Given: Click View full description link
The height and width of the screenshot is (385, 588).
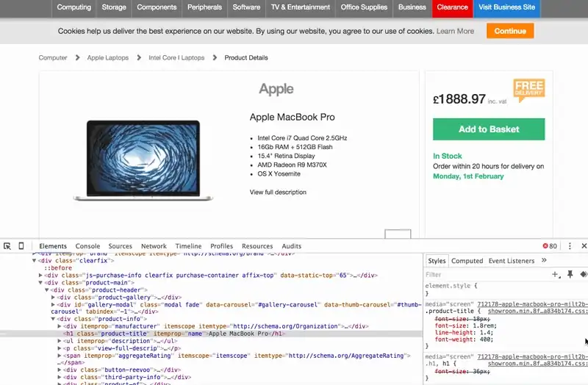Looking at the screenshot, I should coord(278,192).
